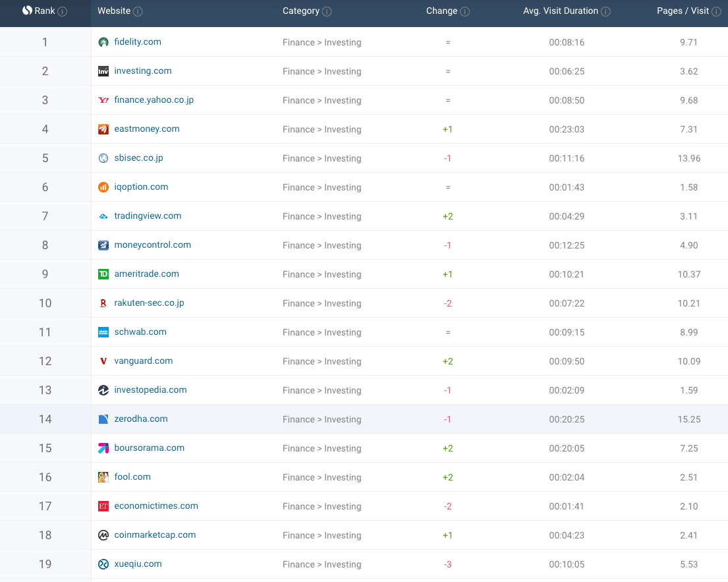
Task: Click the Change column header
Action: [x=441, y=11]
